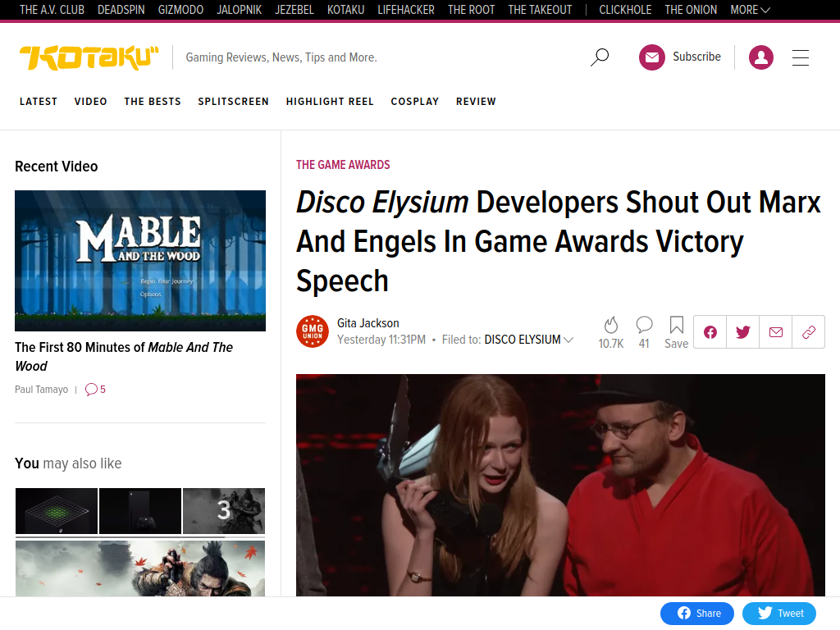Click the Kotaku logo
Screen dimensions: 840x630
(89, 57)
